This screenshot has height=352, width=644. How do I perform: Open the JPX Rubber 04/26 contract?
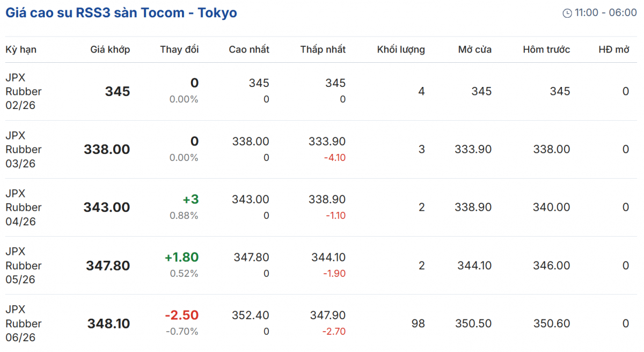(x=24, y=207)
